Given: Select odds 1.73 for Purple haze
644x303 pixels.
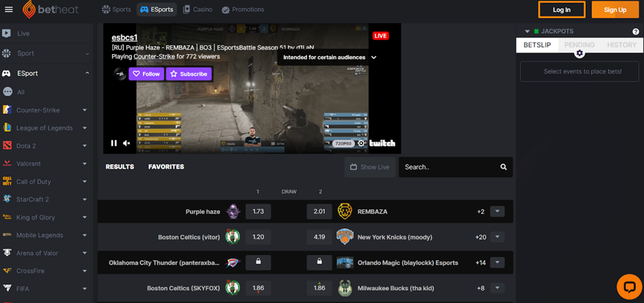Looking at the screenshot, I should (x=258, y=212).
